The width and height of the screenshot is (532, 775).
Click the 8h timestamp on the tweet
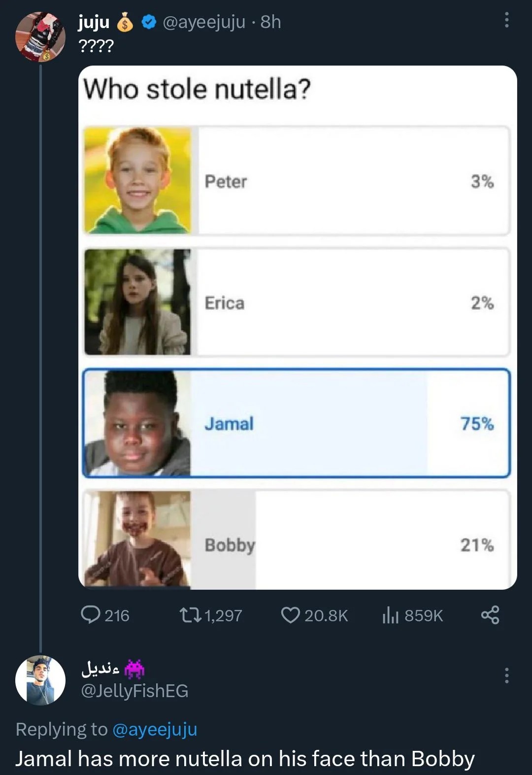tap(270, 22)
